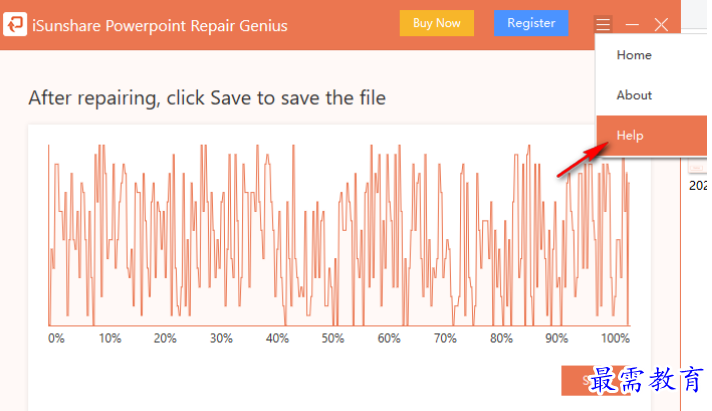Click the small file thumbnail at right edge
The height and width of the screenshot is (411, 712).
point(697,168)
